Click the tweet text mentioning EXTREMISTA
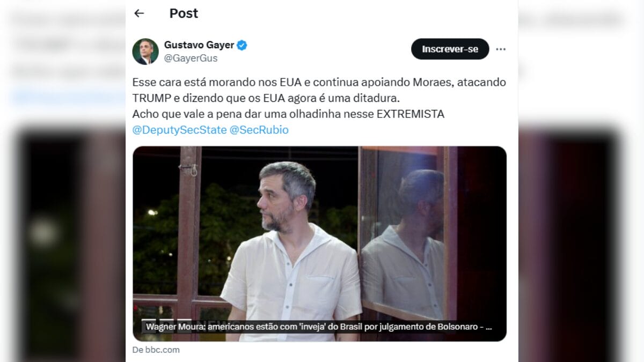 [x=288, y=114]
